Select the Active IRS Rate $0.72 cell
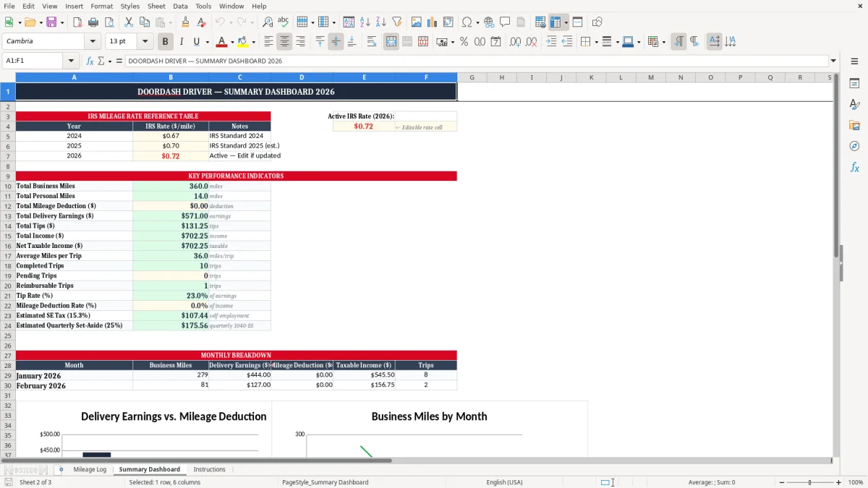 [363, 127]
